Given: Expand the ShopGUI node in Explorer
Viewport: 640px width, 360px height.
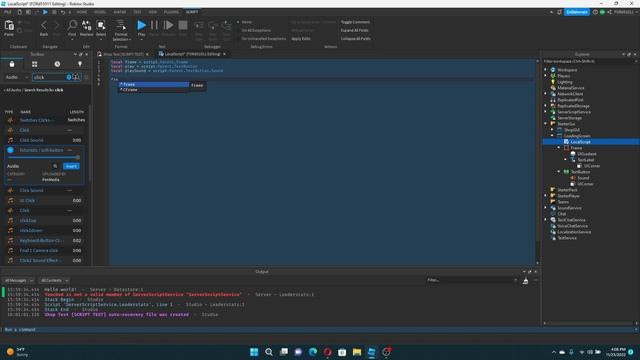Looking at the screenshot, I should click(x=552, y=130).
